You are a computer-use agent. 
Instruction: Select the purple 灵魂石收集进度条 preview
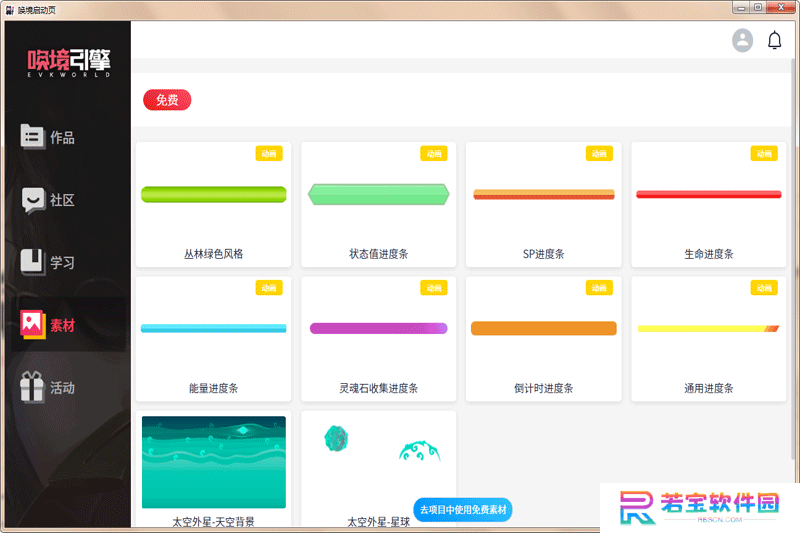tap(379, 328)
